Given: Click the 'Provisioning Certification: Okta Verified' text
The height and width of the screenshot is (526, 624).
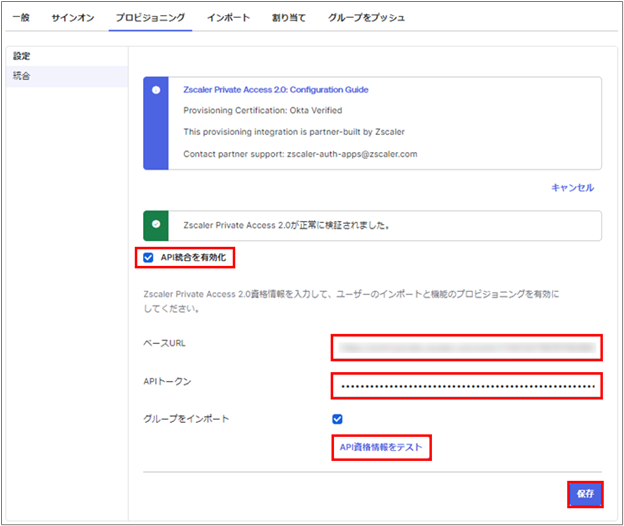Looking at the screenshot, I should click(x=263, y=110).
